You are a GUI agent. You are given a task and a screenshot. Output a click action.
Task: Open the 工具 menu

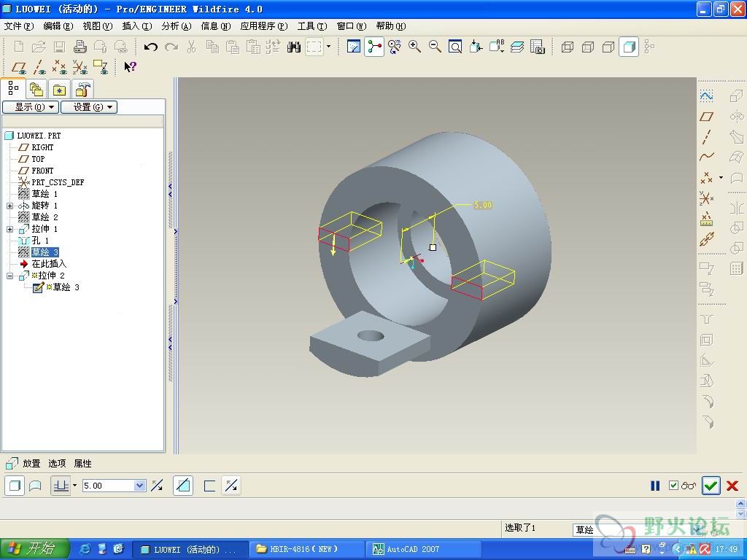[x=312, y=26]
